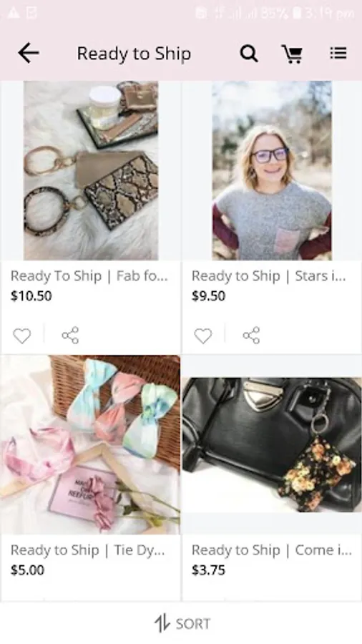
Task: Tap the Ready to Ship page title
Action: 134,54
